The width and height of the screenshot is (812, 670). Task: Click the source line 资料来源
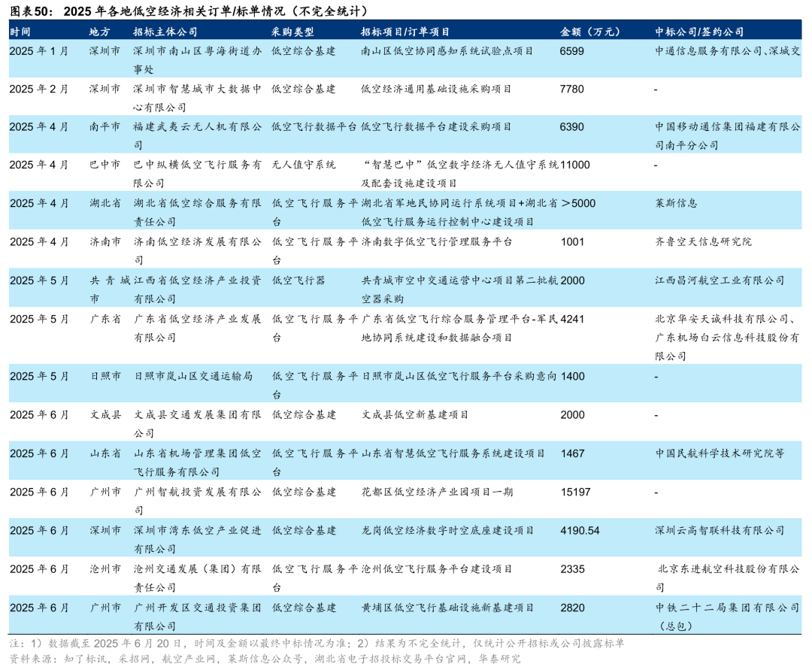click(x=265, y=659)
